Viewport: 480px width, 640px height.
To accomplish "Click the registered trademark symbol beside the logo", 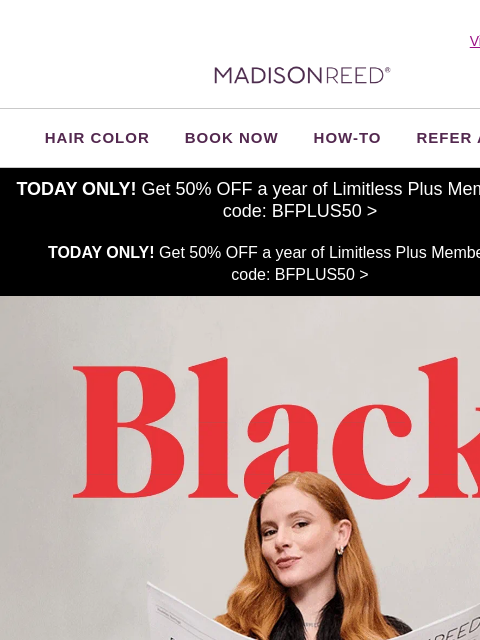I will coord(388,70).
